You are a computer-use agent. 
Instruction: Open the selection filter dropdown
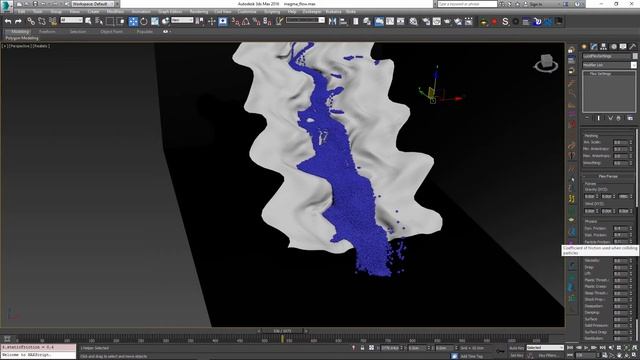point(71,20)
